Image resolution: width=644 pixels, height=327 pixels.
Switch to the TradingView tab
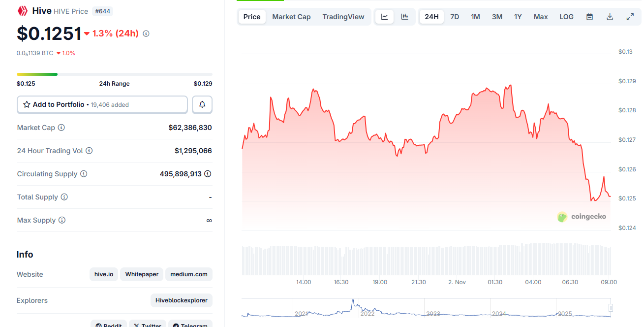pyautogui.click(x=343, y=17)
